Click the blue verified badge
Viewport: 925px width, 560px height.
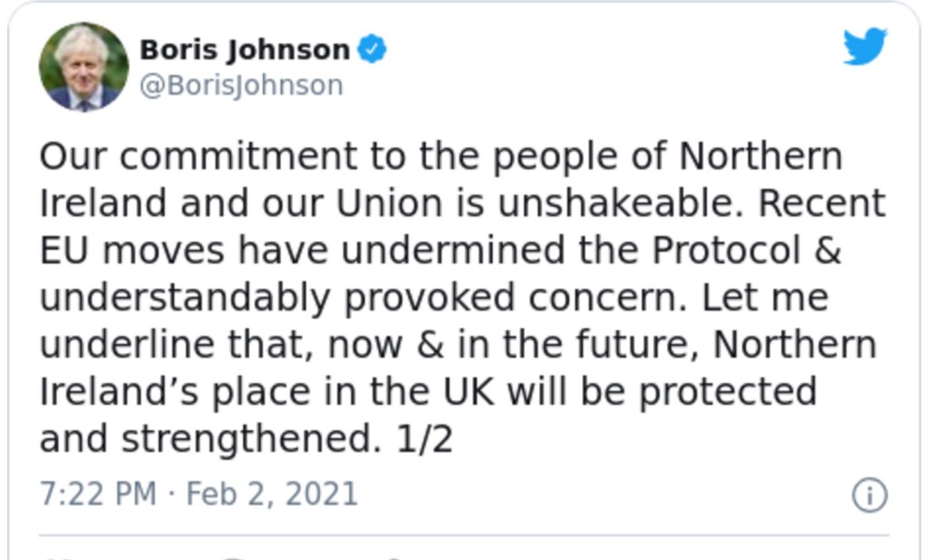coord(371,50)
